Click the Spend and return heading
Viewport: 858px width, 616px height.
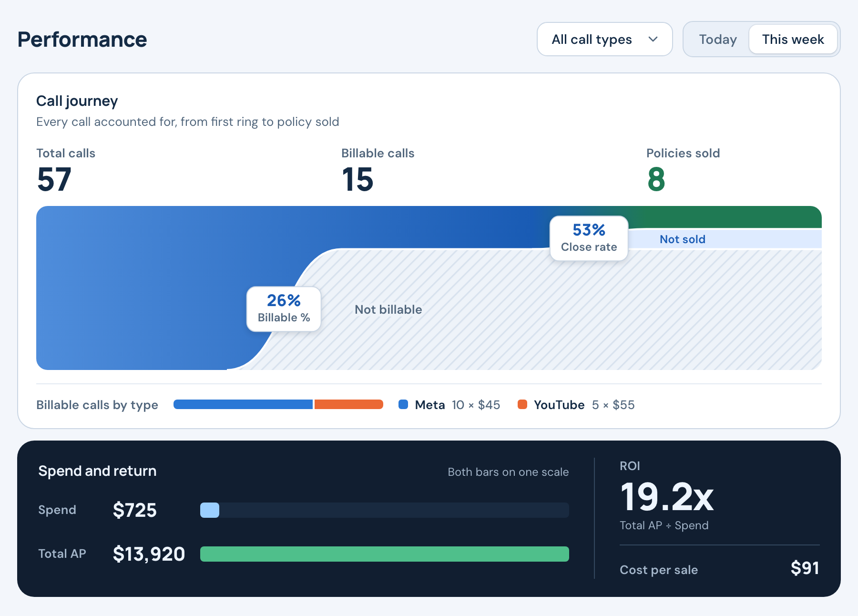[x=97, y=471]
